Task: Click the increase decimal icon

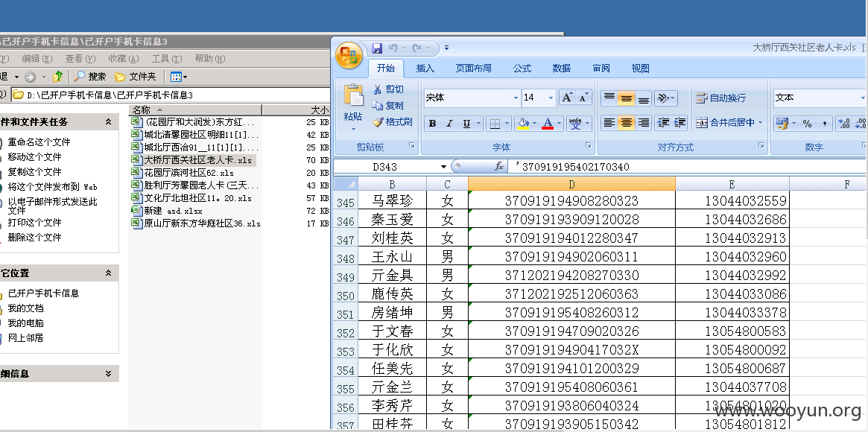Action: [x=843, y=123]
